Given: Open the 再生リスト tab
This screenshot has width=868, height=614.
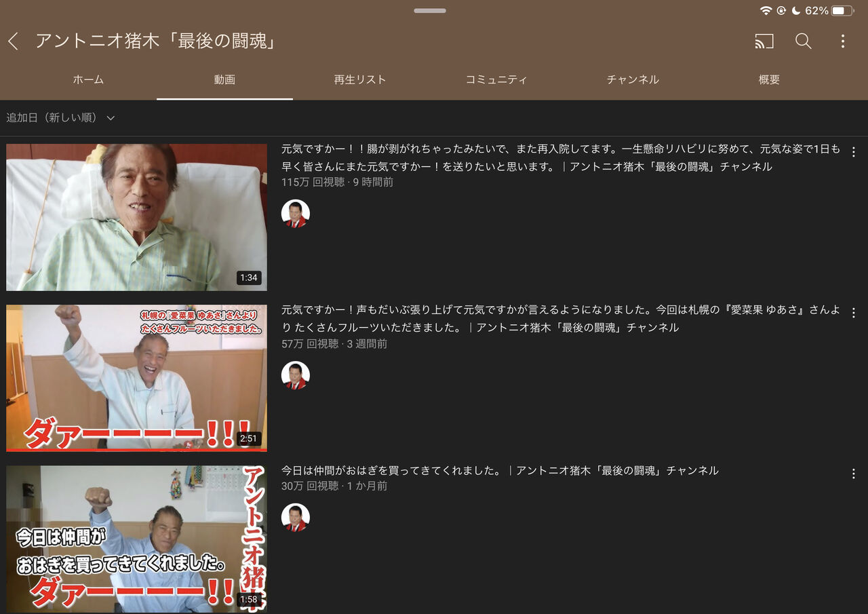Looking at the screenshot, I should pos(360,79).
